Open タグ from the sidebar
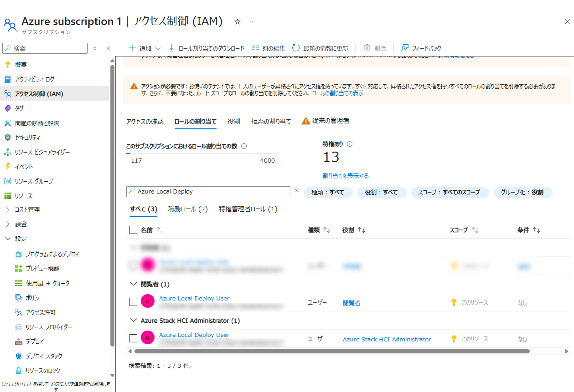574x392 pixels. coord(19,108)
